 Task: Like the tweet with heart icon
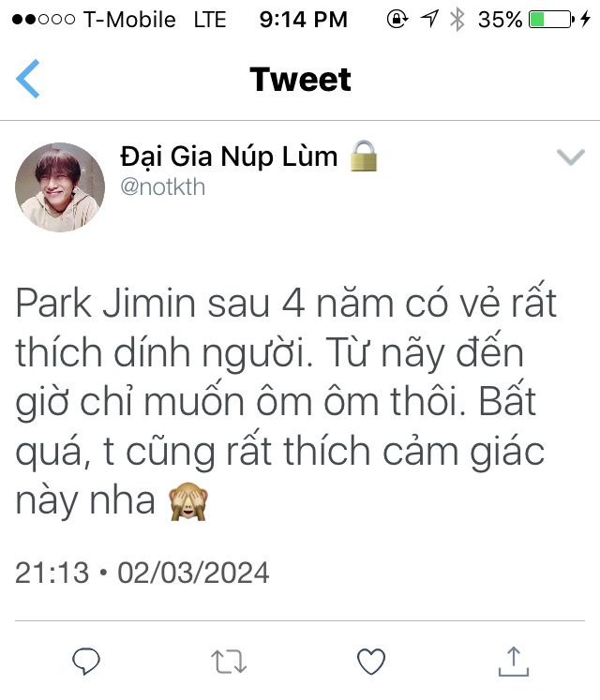pos(371,662)
